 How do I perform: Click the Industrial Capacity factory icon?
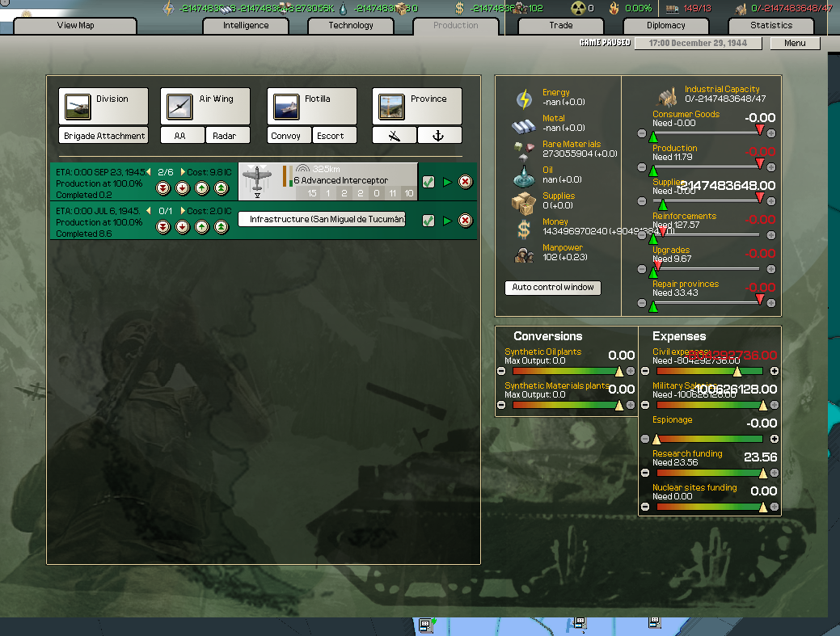(x=668, y=98)
